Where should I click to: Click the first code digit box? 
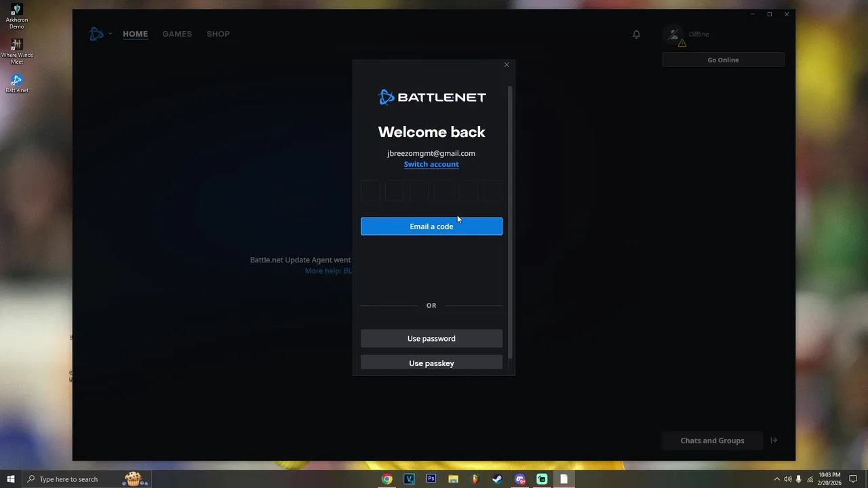[x=370, y=190]
